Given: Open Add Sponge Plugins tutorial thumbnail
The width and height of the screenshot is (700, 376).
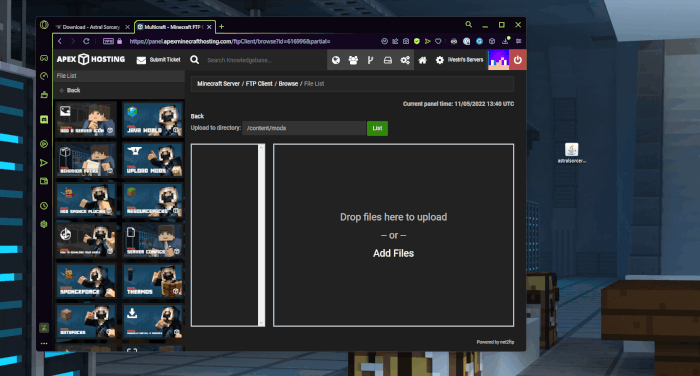Looking at the screenshot, I should tap(87, 200).
